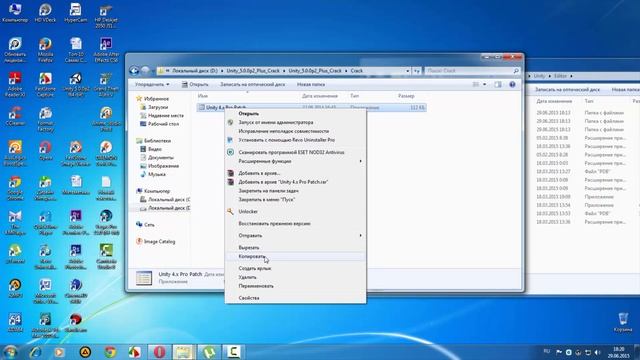Open the CCleaner desktop icon
The height and width of the screenshot is (360, 640).
[x=15, y=115]
